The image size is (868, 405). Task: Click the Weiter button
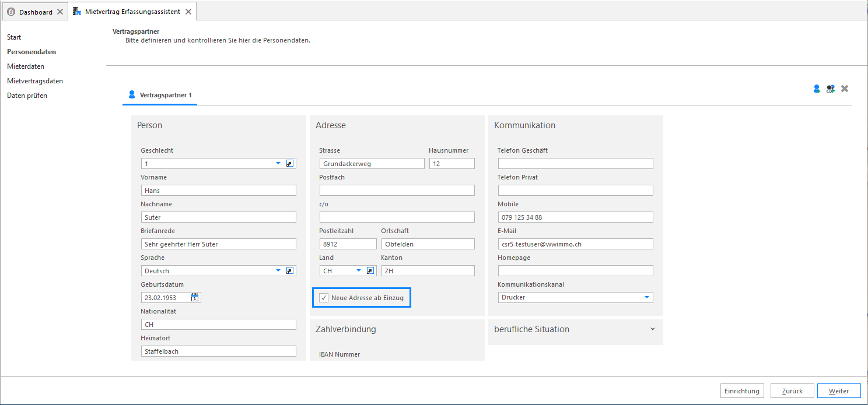(x=839, y=391)
